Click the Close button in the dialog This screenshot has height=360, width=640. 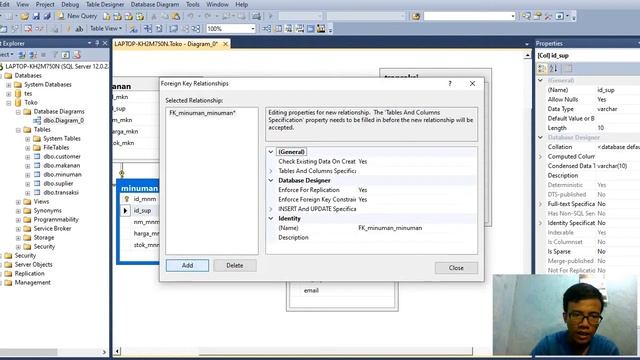pos(456,268)
